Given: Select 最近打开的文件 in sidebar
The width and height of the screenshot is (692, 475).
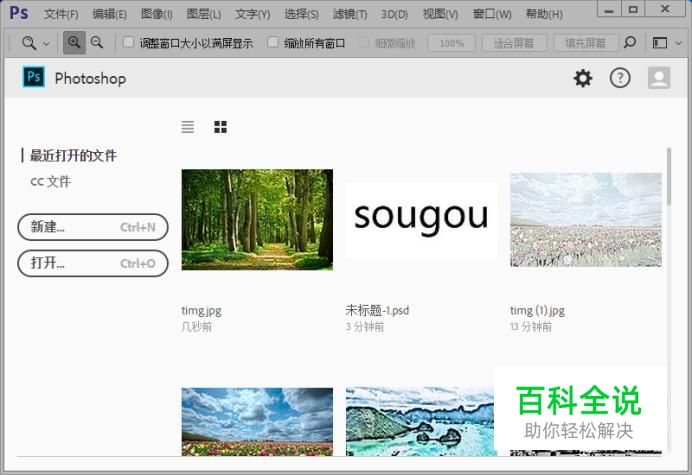Looking at the screenshot, I should [x=73, y=155].
